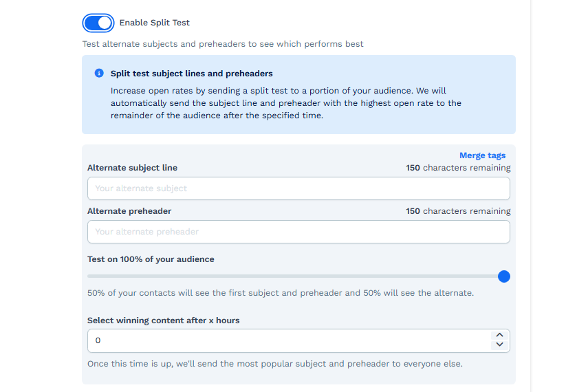The height and width of the screenshot is (392, 588).
Task: Click the subject line characters remaining counter
Action: 458,168
